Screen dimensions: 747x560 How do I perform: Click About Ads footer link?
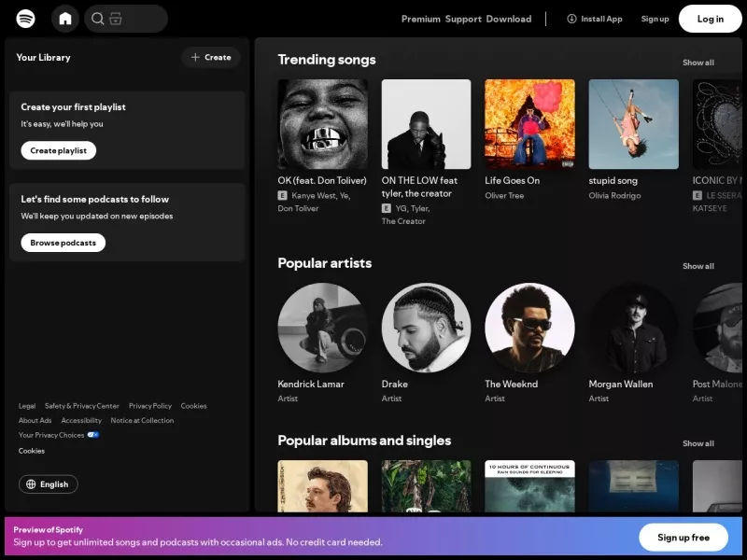(35, 421)
